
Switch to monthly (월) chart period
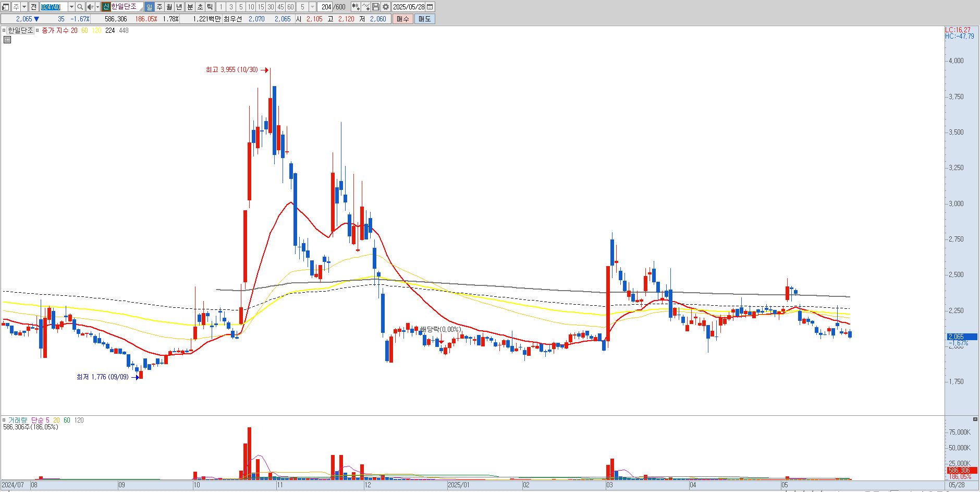[x=169, y=7]
